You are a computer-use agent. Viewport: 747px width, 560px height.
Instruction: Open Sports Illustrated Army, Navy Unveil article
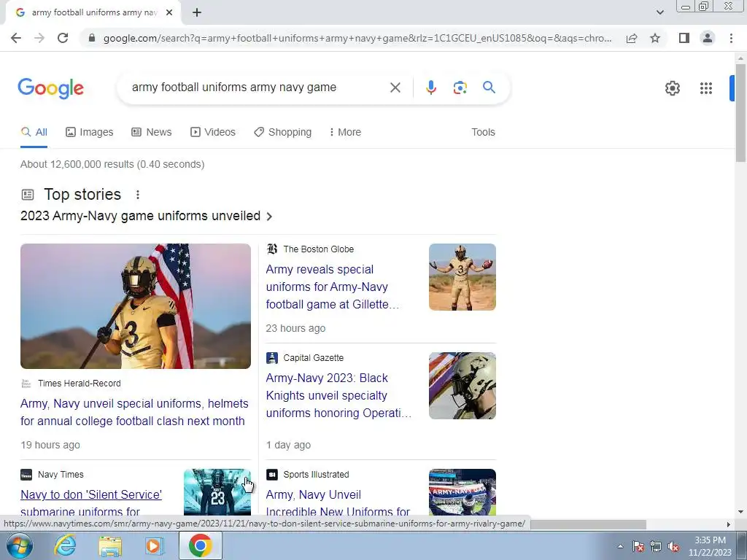click(338, 503)
